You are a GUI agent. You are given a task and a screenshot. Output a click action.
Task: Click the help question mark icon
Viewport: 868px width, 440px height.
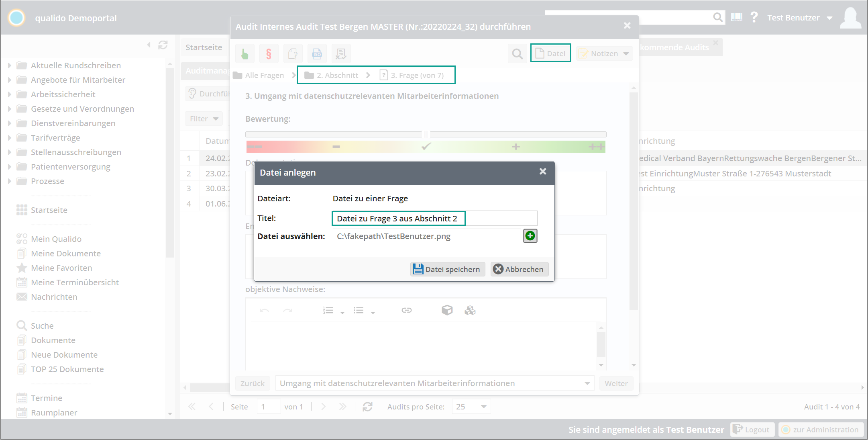(754, 17)
